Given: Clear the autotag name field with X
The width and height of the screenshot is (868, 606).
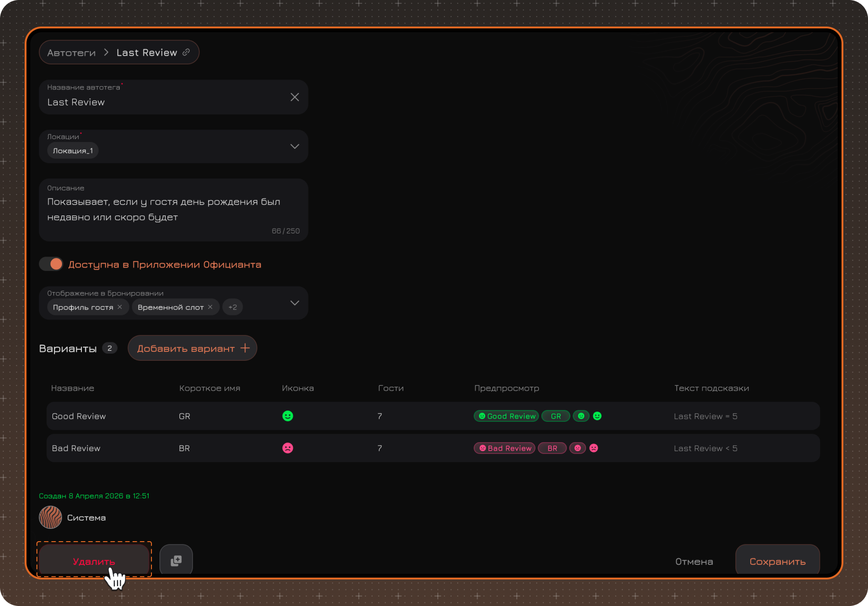Looking at the screenshot, I should (x=295, y=97).
